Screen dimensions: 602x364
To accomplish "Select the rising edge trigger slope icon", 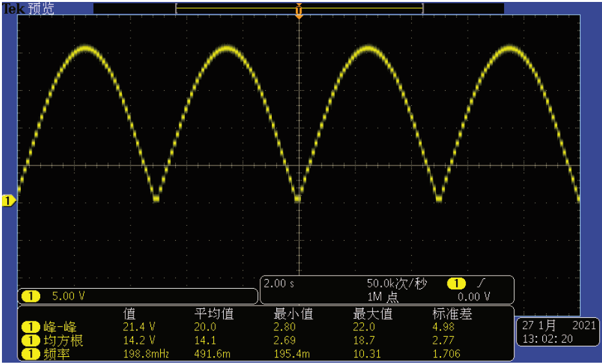I will tap(481, 284).
